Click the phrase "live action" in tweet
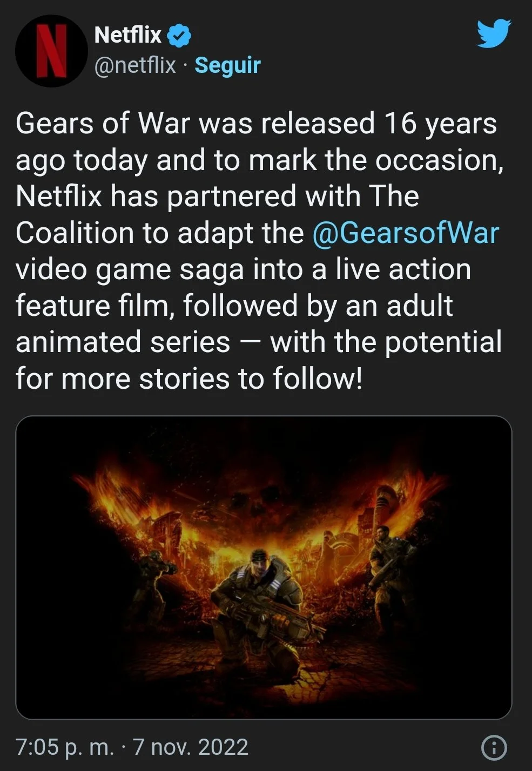The image size is (532, 771). click(403, 269)
